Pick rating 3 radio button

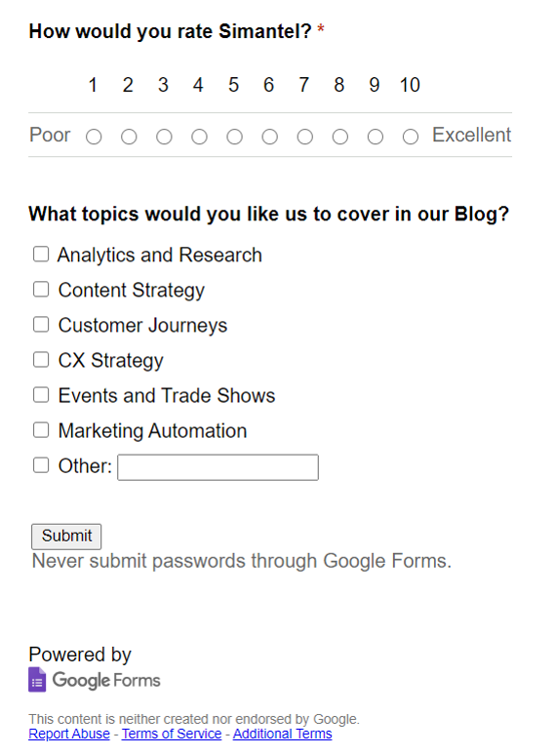pos(164,137)
